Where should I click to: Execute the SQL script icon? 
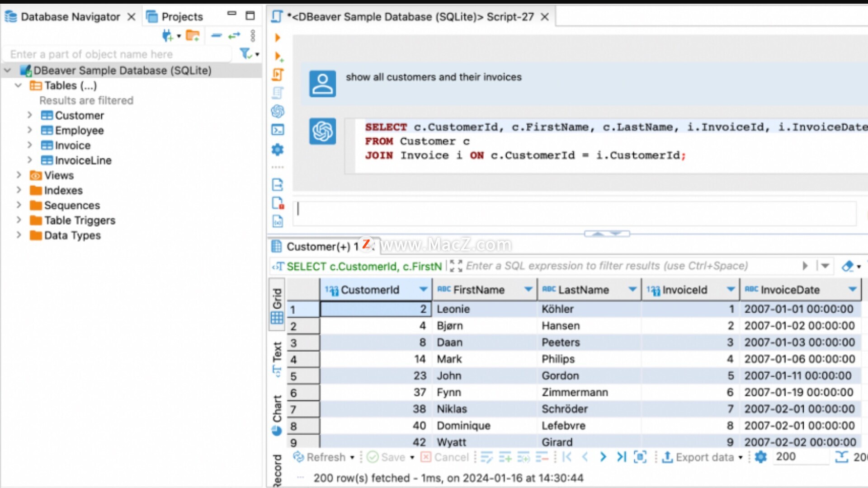[x=278, y=75]
